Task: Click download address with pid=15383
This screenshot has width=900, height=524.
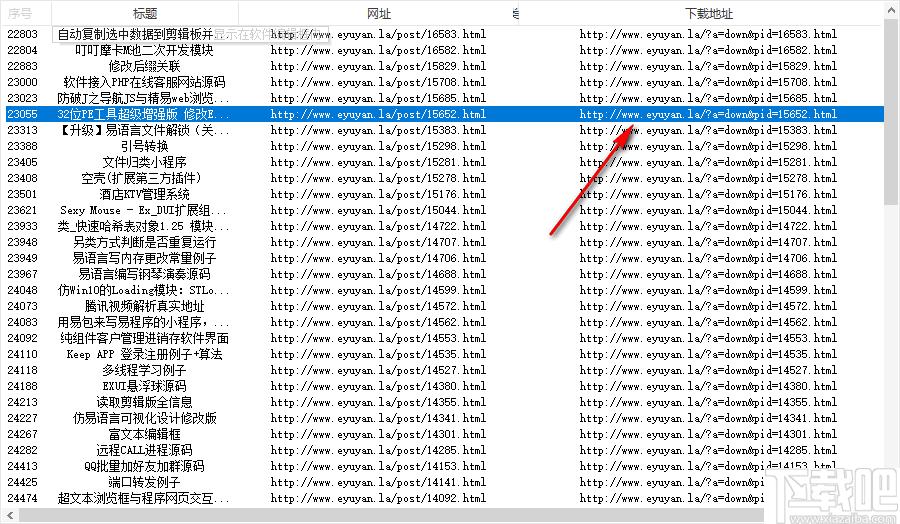Action: (708, 130)
